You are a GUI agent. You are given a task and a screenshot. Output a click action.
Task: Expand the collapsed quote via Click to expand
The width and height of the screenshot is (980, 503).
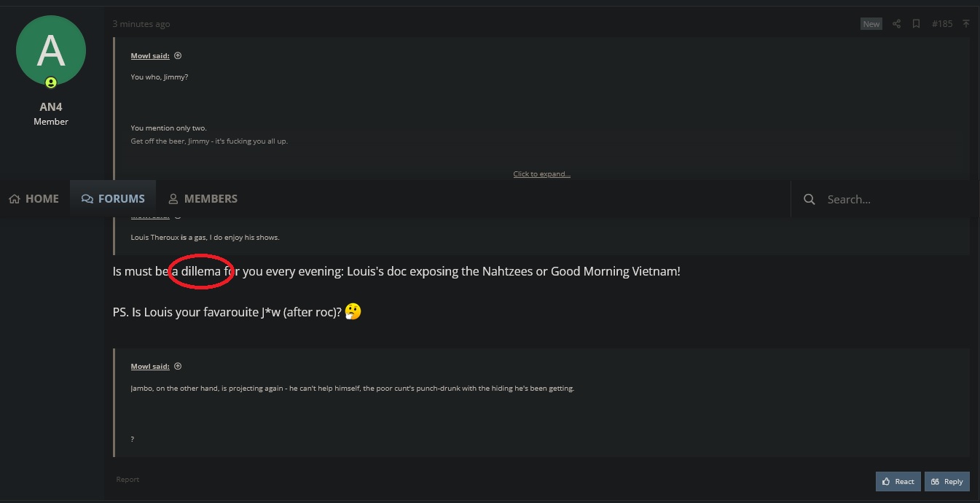click(541, 174)
